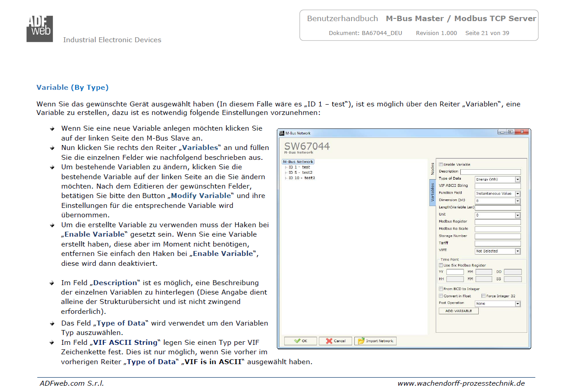
Task: Click the 'Revision 1.000' header text
Action: [437, 33]
